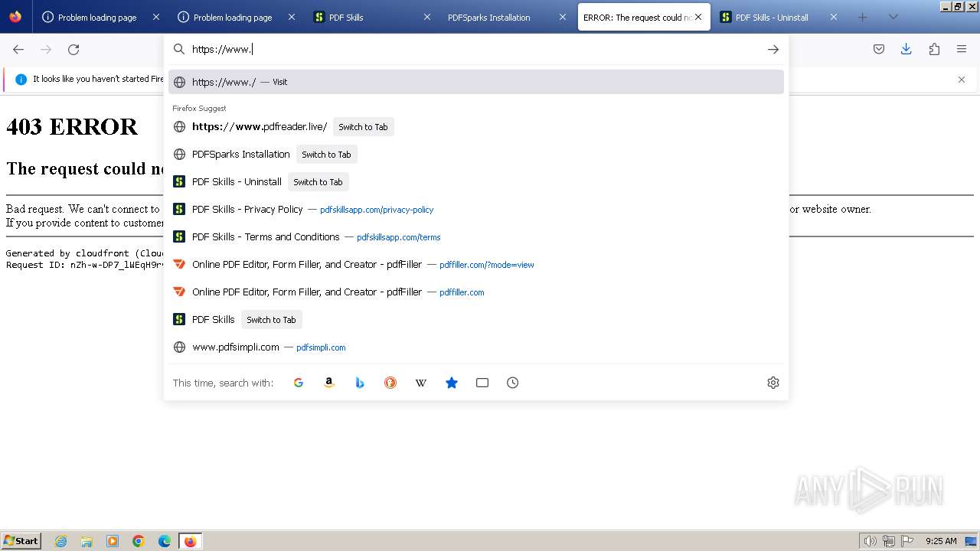Launch Chrome from taskbar

coord(139,541)
